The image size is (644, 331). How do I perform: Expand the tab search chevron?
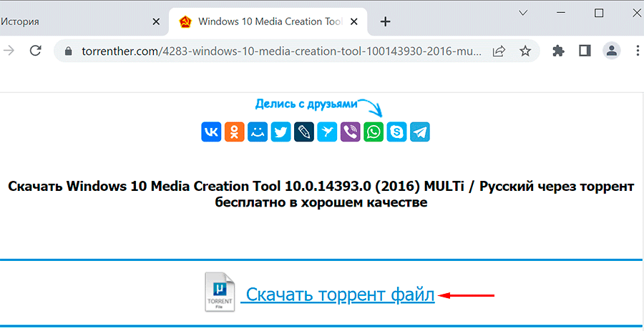523,13
